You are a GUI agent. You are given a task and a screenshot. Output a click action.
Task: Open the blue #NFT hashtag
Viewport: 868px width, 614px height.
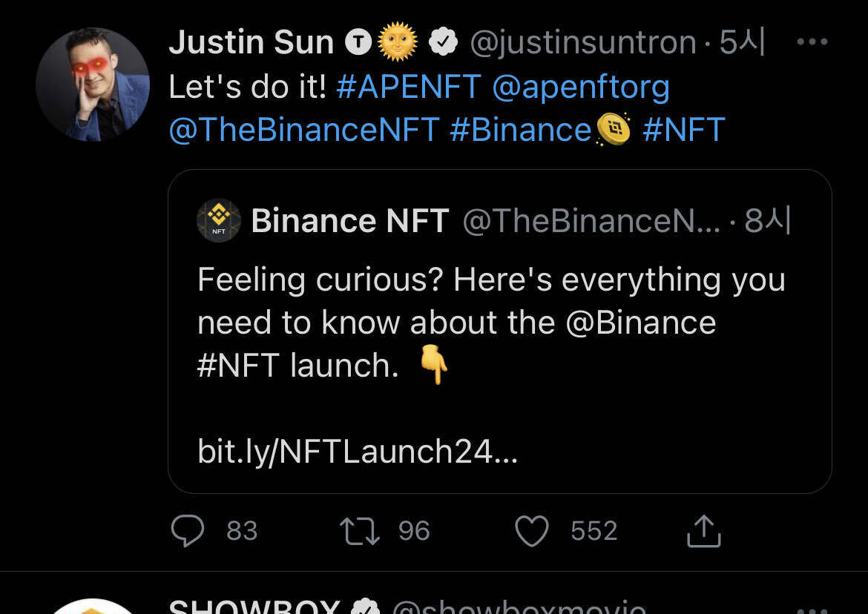click(x=683, y=131)
